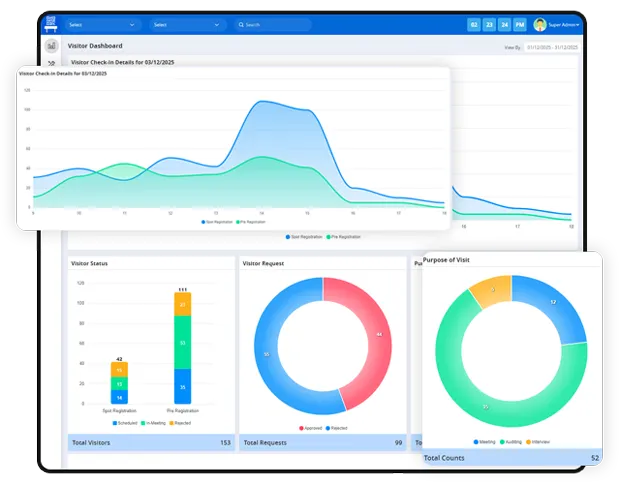620x484 pixels.
Task: Click the Total Requests summary bar
Action: click(x=323, y=442)
